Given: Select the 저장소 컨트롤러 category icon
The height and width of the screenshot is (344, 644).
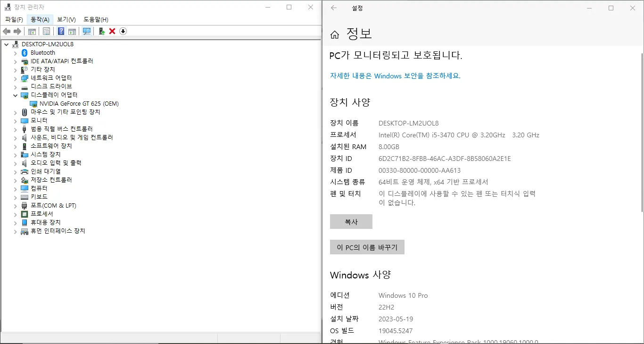Looking at the screenshot, I should tap(25, 180).
